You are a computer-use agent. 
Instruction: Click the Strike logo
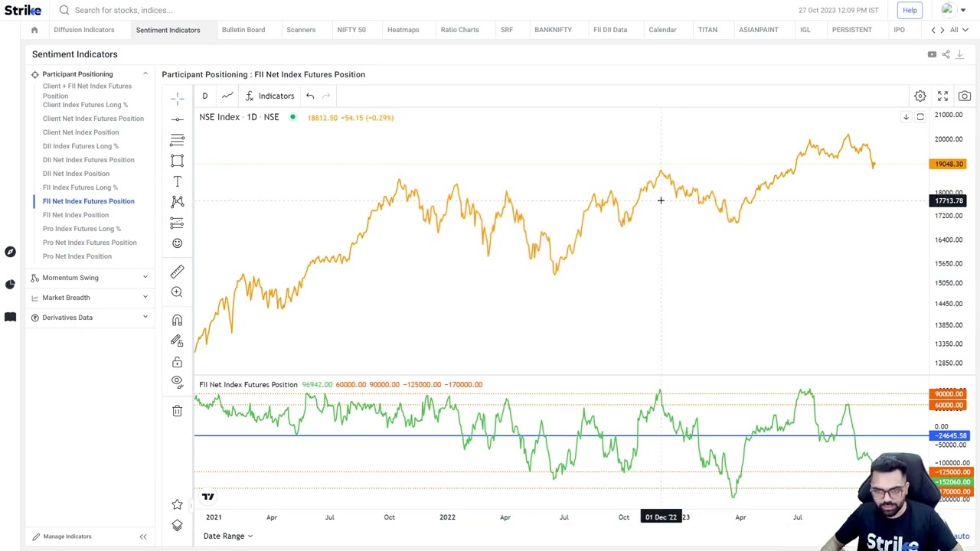23,10
